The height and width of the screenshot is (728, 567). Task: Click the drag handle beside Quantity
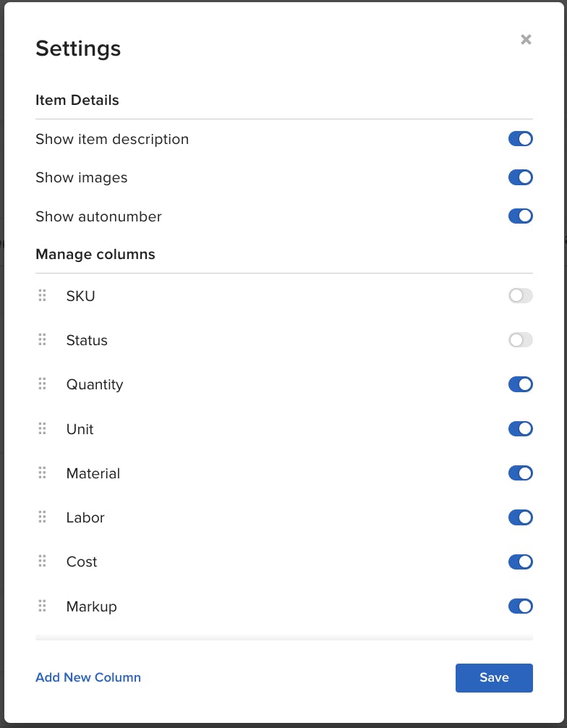coord(42,384)
